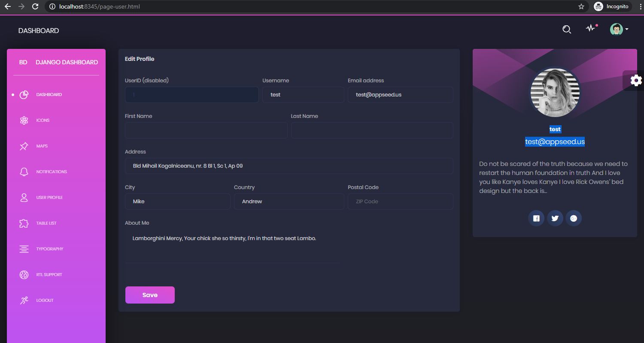Click the Logout running man icon
The image size is (644, 343).
[x=24, y=301]
